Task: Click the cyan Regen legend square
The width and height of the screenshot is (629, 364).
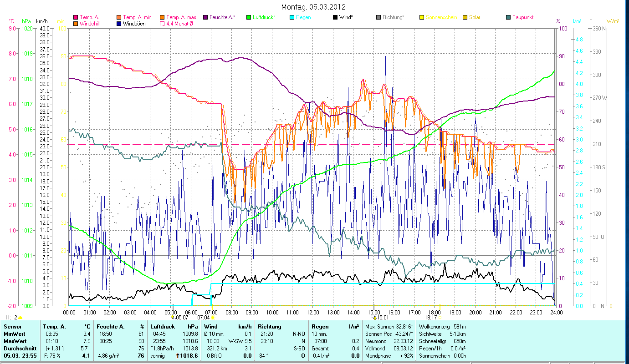Action: click(x=291, y=17)
